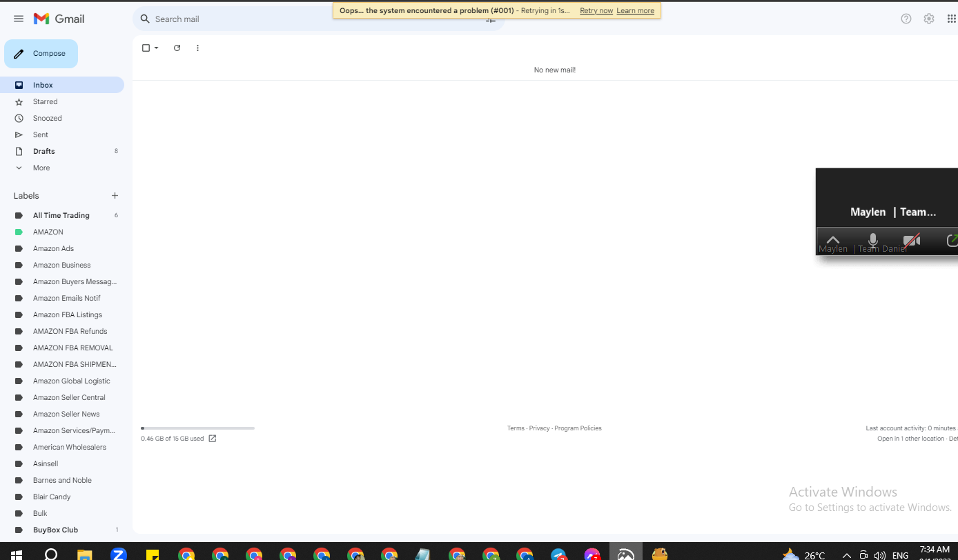
Task: Open the Asinsell label
Action: tap(62, 463)
